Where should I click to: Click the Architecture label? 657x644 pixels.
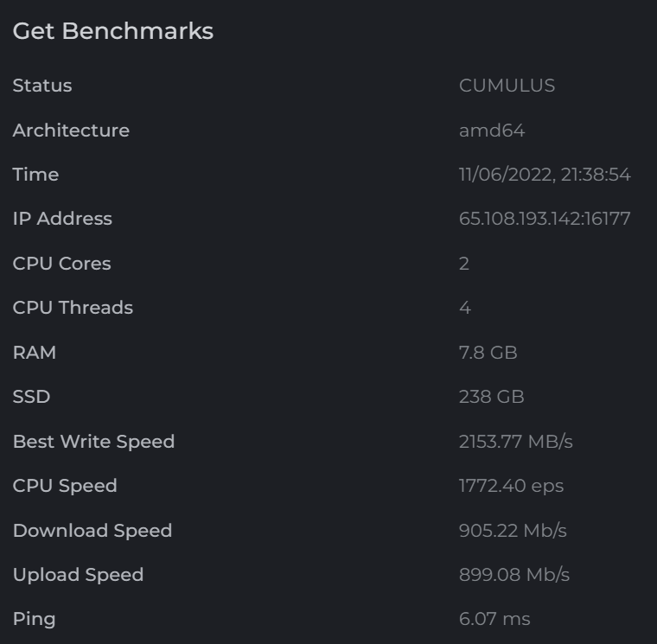coord(71,131)
